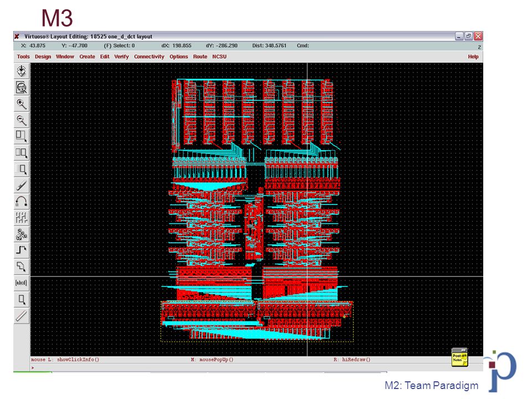Click the Dist: 348.5761 readout

tap(269, 45)
